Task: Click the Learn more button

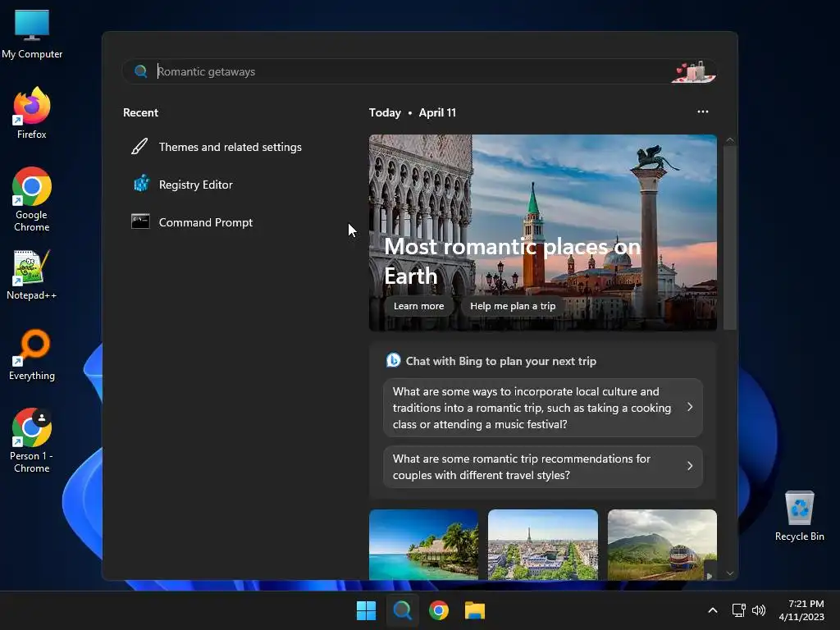Action: click(419, 306)
